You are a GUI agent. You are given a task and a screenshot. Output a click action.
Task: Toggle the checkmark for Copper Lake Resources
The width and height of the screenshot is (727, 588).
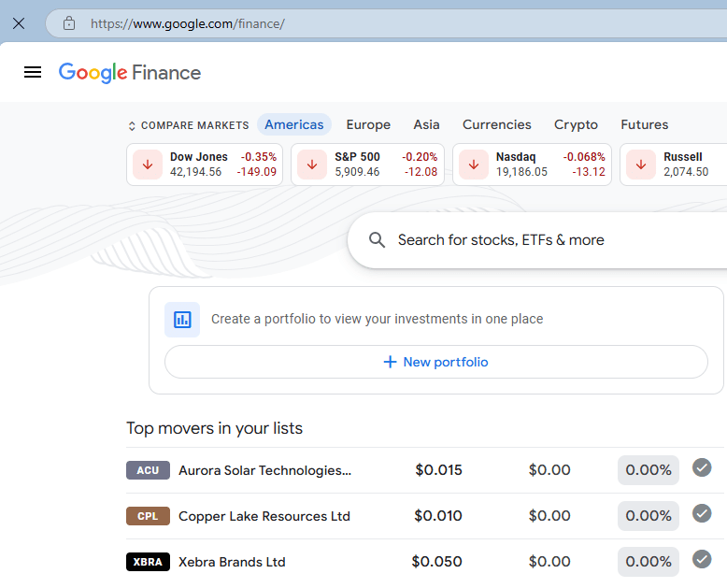(702, 514)
